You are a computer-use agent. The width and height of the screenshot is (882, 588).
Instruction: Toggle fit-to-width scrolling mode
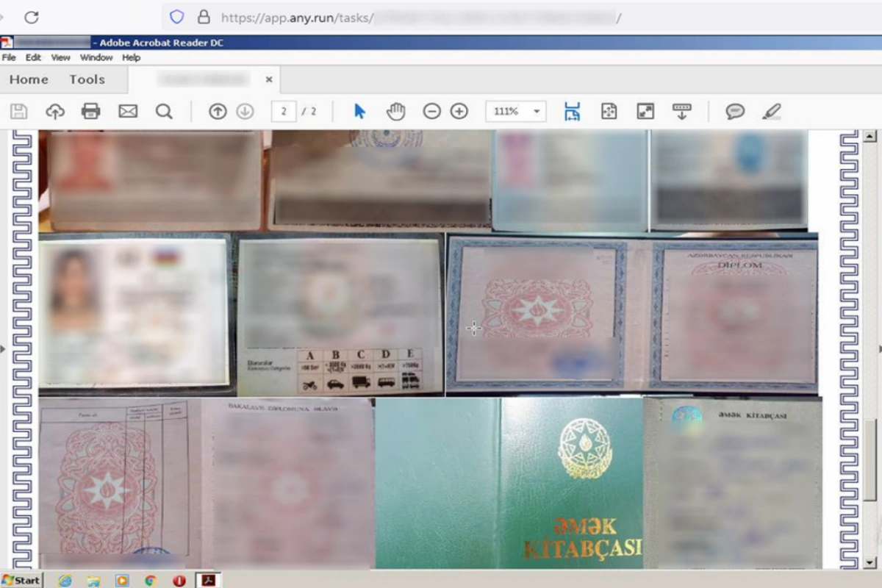click(572, 112)
